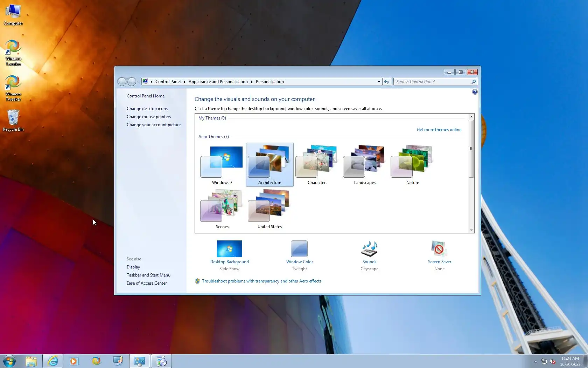Click the refresh button beside the address bar
Screen dimensions: 588x368
pos(386,82)
